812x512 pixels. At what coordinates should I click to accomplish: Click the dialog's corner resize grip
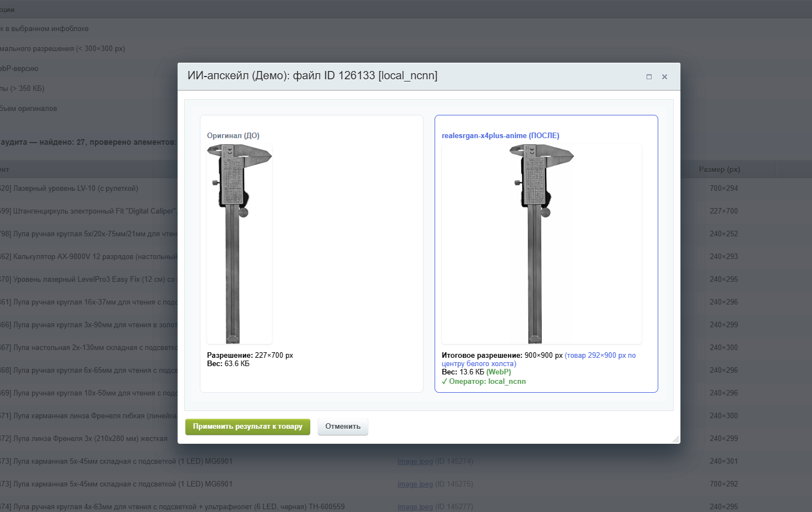675,439
